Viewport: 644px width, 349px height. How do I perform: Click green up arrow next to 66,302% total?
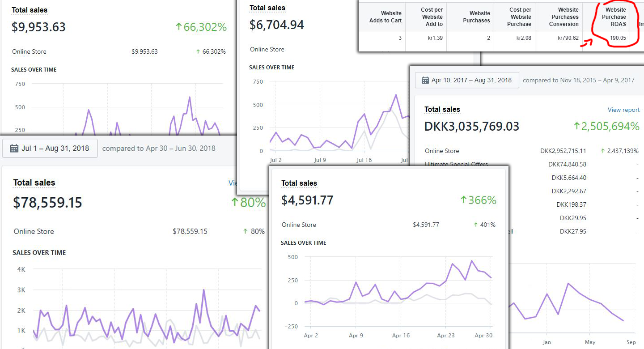(x=179, y=27)
